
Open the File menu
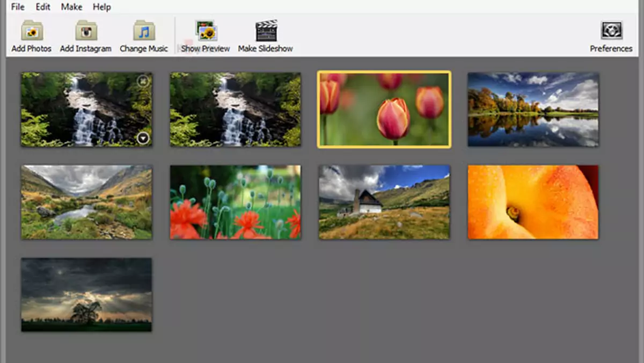17,7
